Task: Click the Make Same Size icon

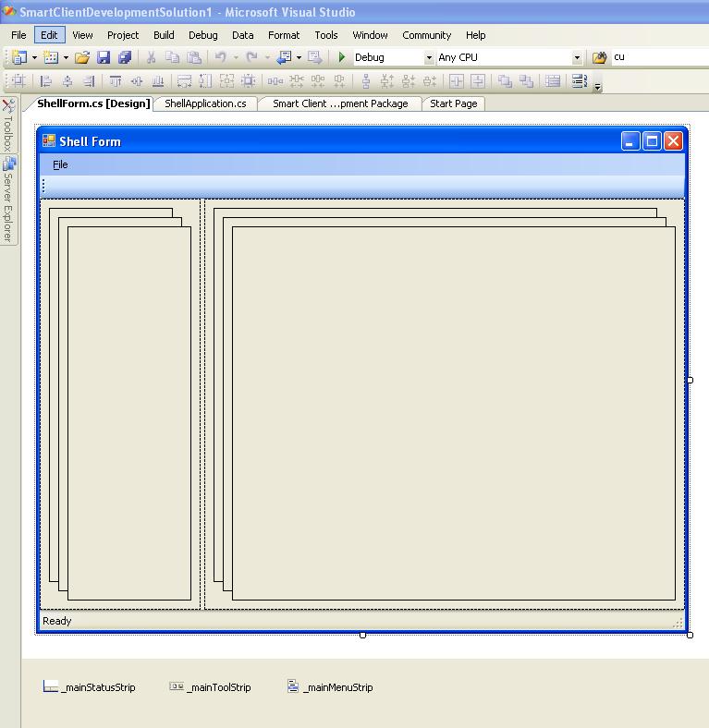Action: click(x=226, y=81)
